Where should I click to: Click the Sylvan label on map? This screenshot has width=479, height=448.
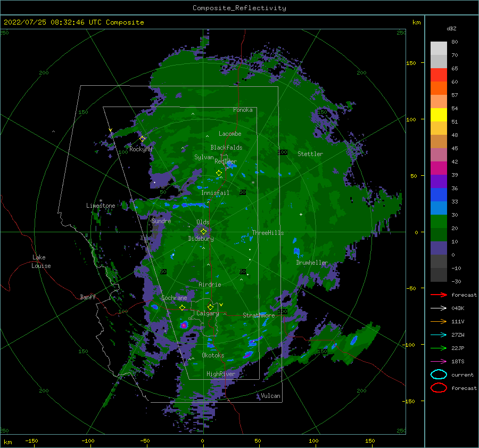click(204, 157)
